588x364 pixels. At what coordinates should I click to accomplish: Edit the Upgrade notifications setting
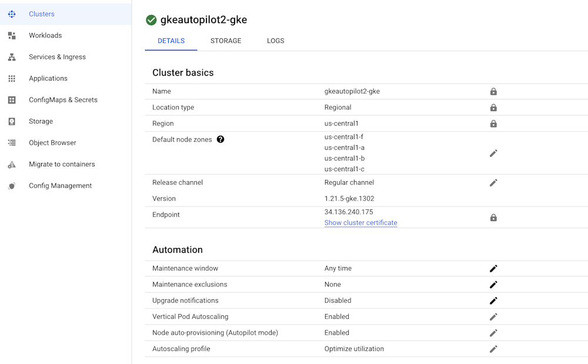click(x=493, y=300)
